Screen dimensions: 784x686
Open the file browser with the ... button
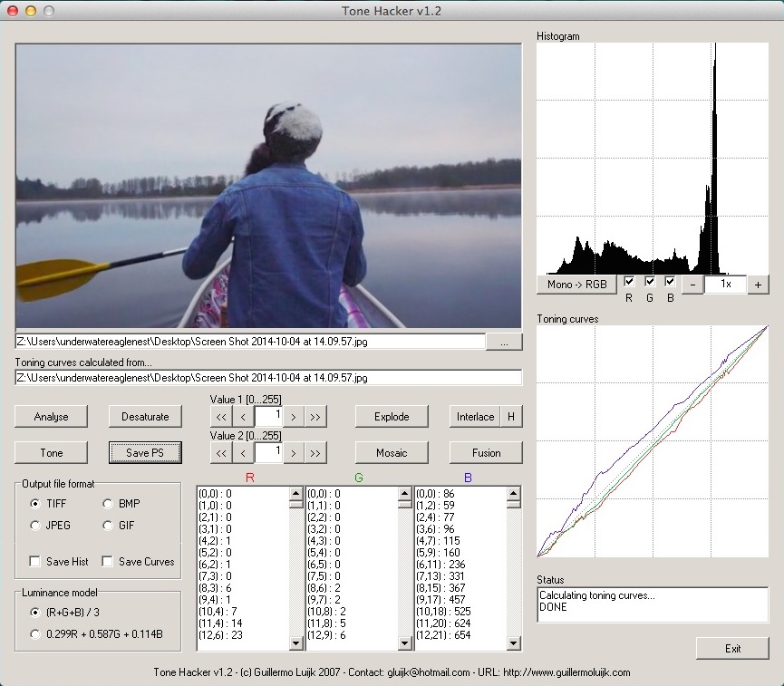click(x=504, y=342)
